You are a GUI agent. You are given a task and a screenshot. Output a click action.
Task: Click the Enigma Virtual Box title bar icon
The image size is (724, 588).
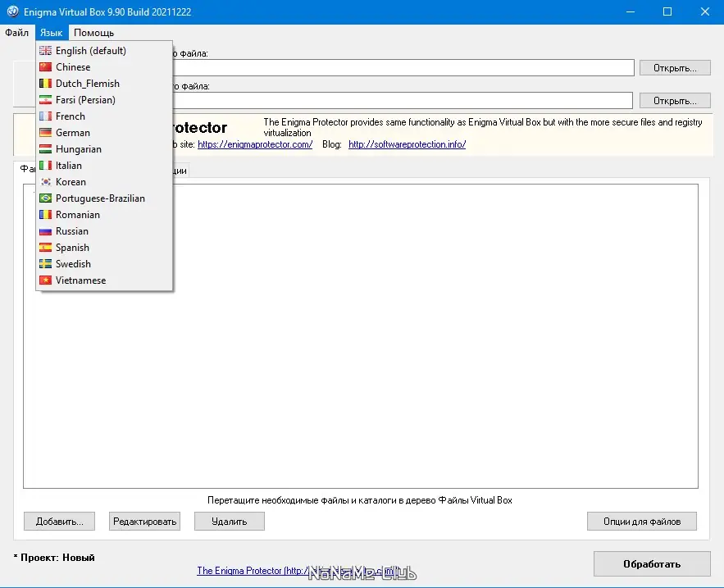pyautogui.click(x=12, y=11)
